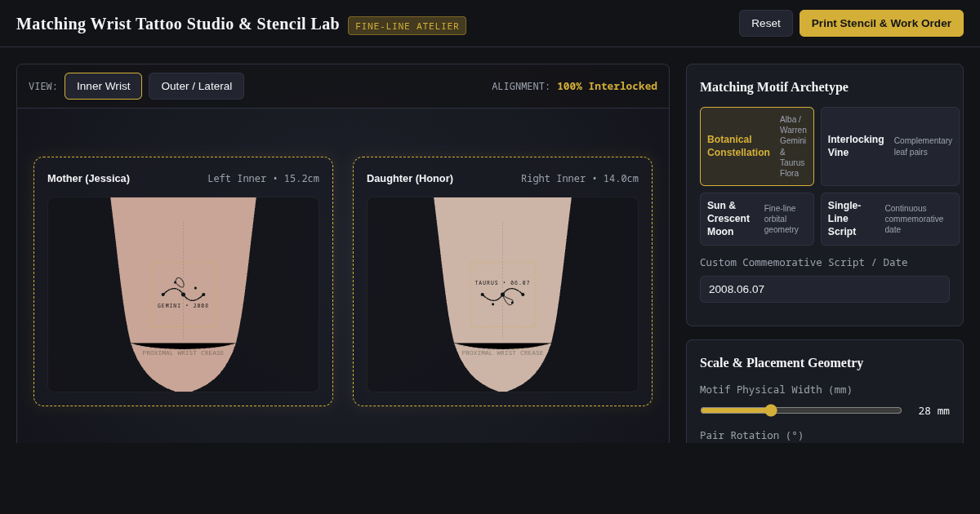Click the Right Inner • 14.0cm label
Viewport: 980px width, 514px height.
click(x=580, y=178)
